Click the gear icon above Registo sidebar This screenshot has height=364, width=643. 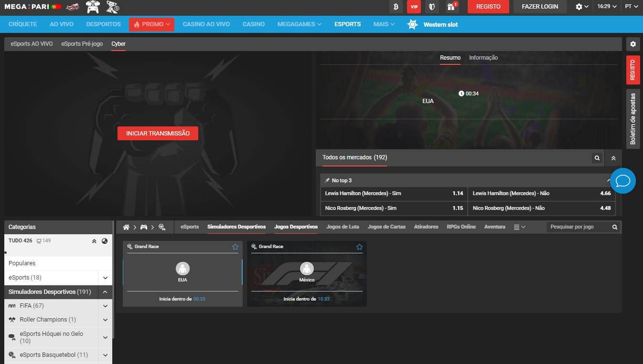point(633,44)
